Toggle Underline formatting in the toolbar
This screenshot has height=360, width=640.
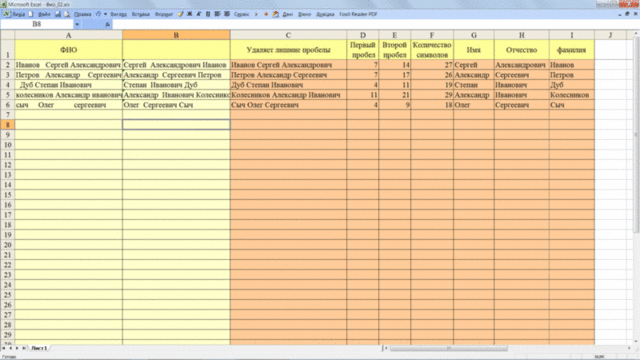[x=208, y=14]
